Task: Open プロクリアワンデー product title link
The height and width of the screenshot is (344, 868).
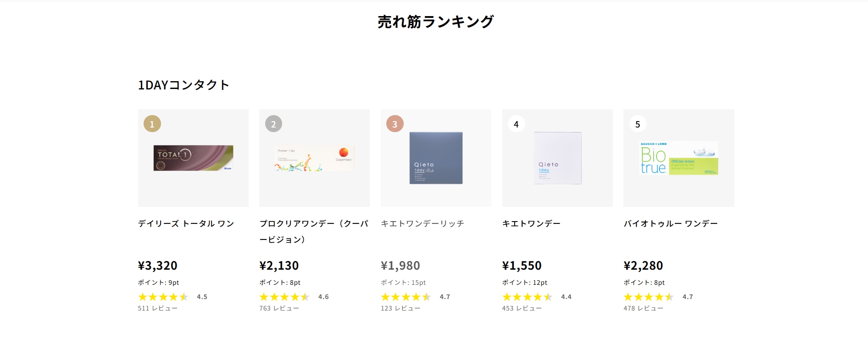Action: pyautogui.click(x=314, y=232)
